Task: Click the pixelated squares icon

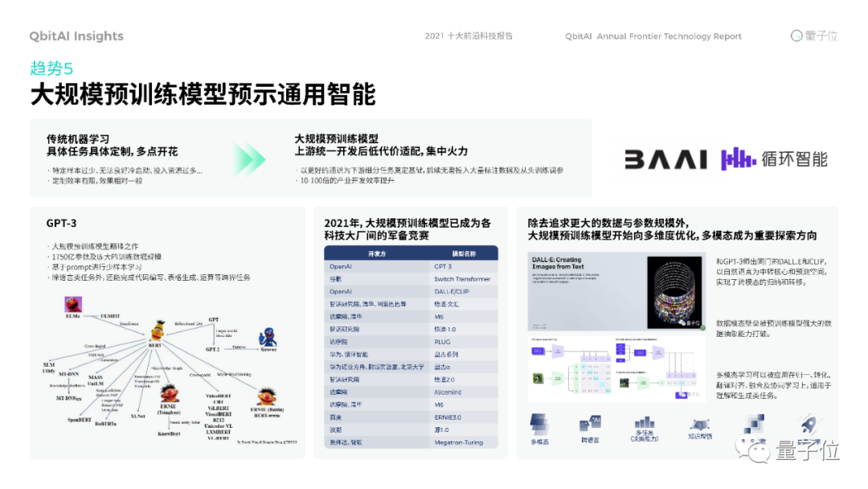Action: 753,424
